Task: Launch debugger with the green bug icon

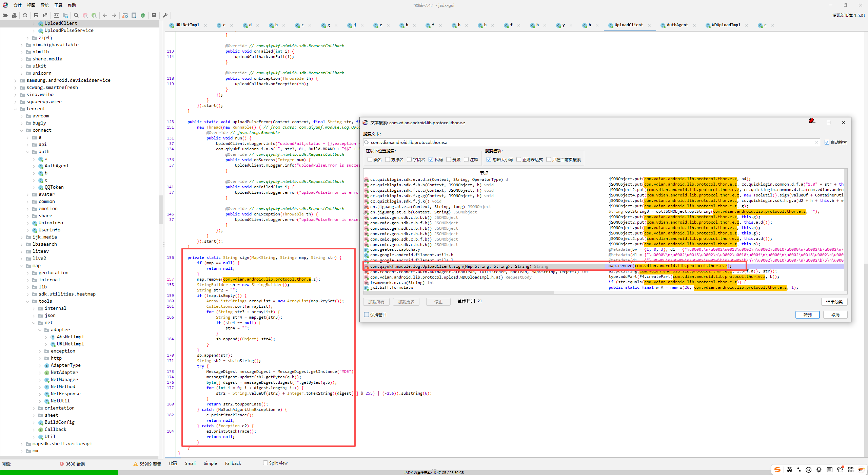Action: coord(143,15)
